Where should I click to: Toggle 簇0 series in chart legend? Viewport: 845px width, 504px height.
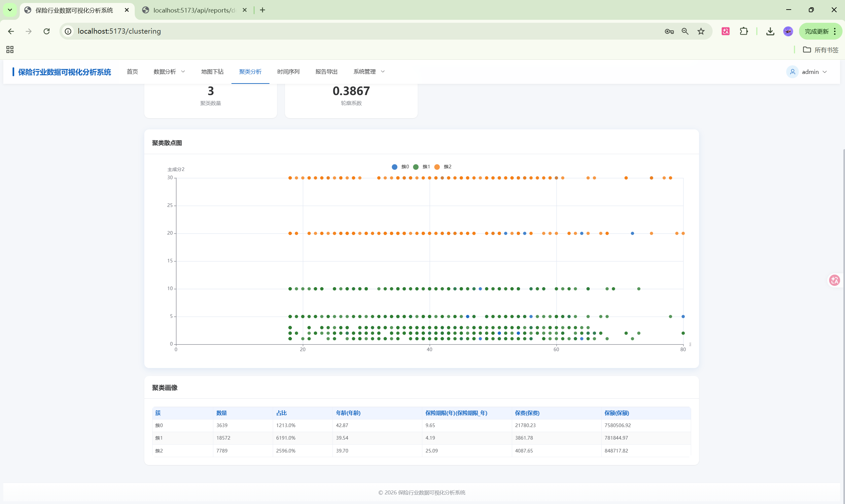click(x=400, y=167)
